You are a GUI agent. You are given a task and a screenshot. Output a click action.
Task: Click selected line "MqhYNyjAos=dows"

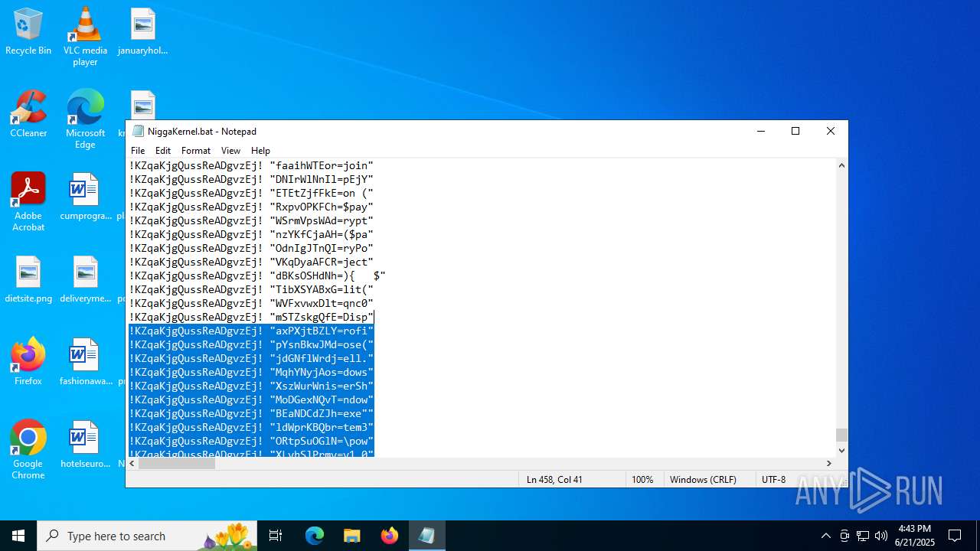[251, 372]
